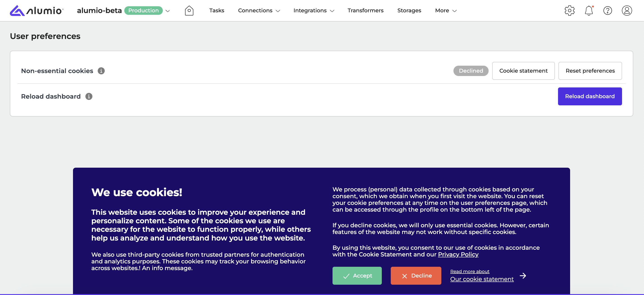Follow the cookie statement arrow icon
This screenshot has height=295, width=644.
(523, 275)
